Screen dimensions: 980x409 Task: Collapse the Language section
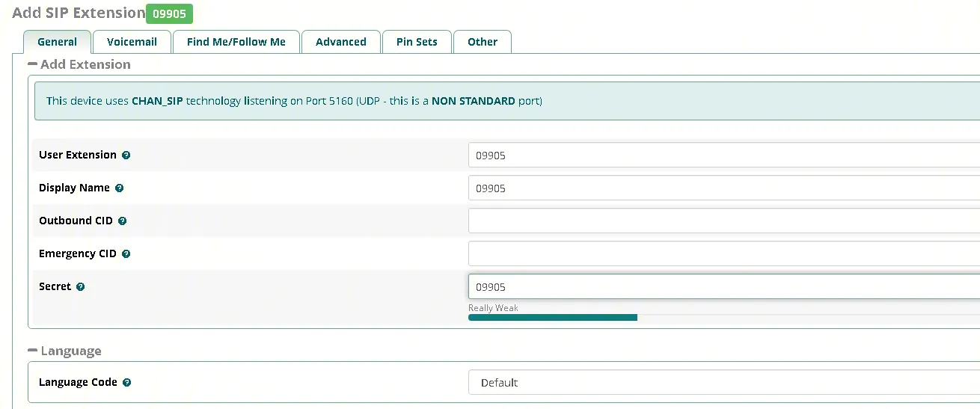tap(32, 351)
